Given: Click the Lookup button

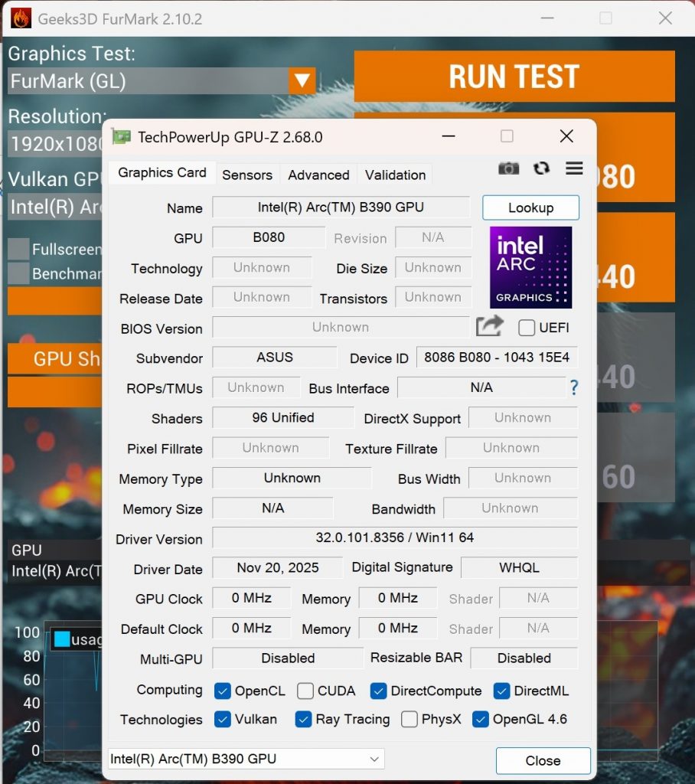Looking at the screenshot, I should tap(530, 207).
